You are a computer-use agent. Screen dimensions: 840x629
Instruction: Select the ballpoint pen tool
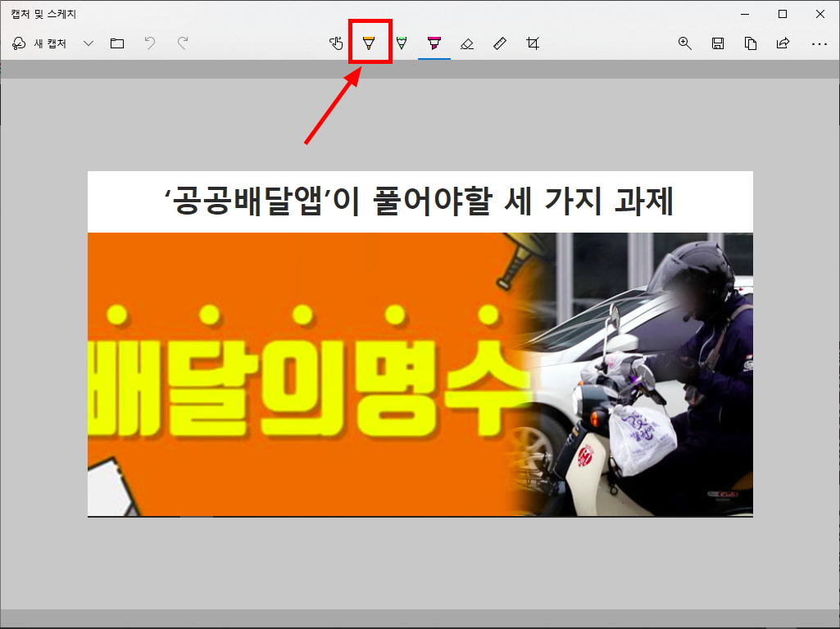[x=369, y=43]
